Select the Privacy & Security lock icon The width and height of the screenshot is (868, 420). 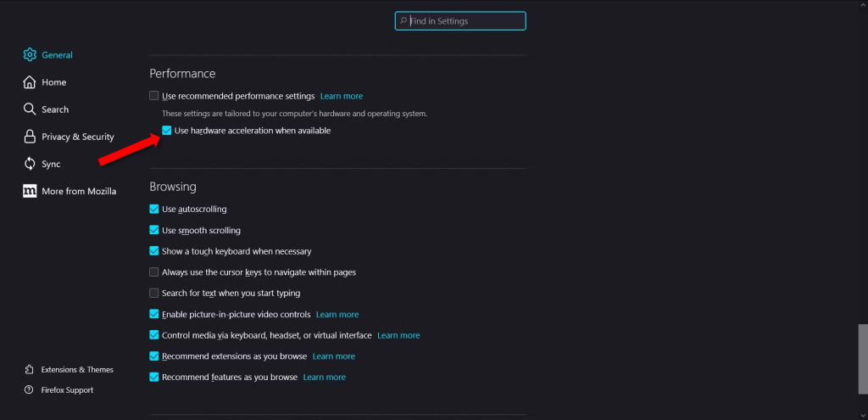(30, 137)
